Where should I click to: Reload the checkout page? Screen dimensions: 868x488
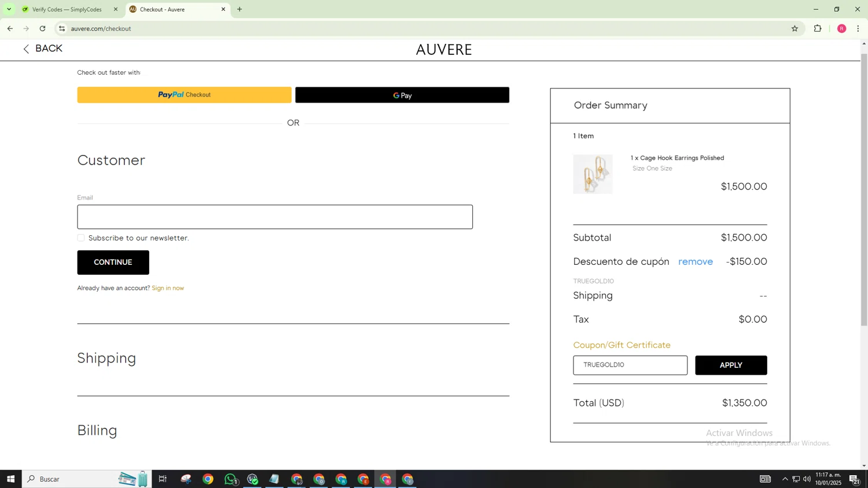click(x=43, y=28)
